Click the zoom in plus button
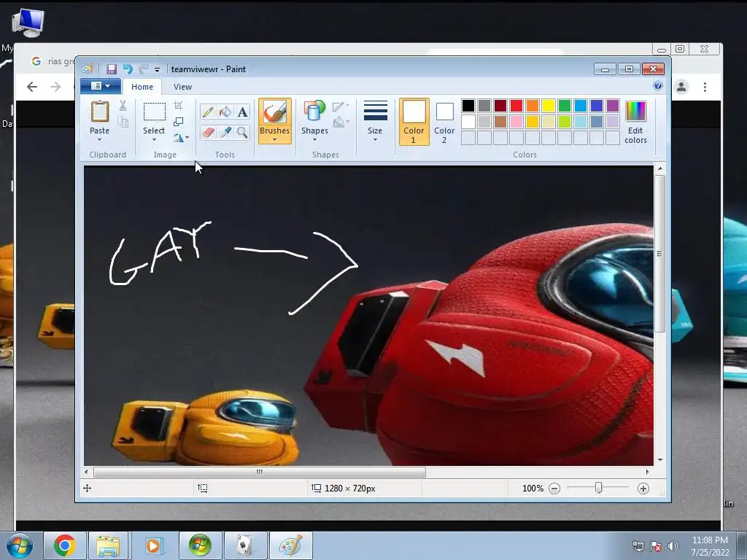This screenshot has width=747, height=560. (643, 489)
